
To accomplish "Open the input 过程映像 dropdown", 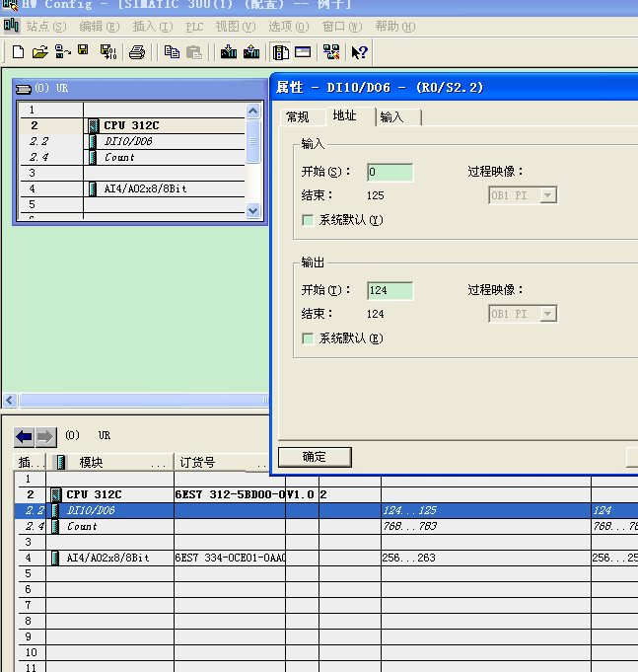I will tap(523, 195).
